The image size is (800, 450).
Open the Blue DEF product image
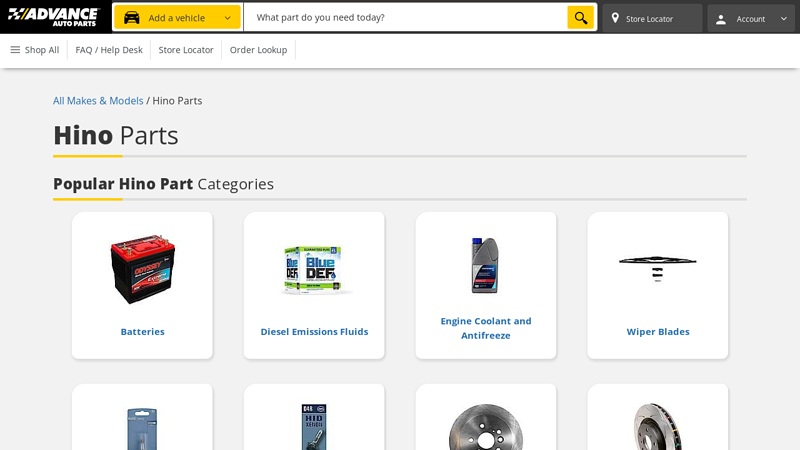314,270
